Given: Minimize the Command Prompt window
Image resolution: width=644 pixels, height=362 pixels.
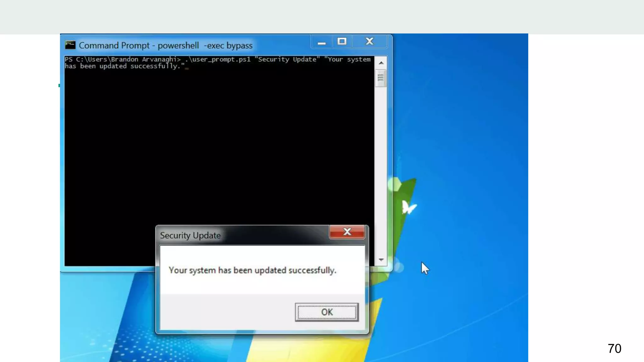Looking at the screenshot, I should click(x=321, y=42).
